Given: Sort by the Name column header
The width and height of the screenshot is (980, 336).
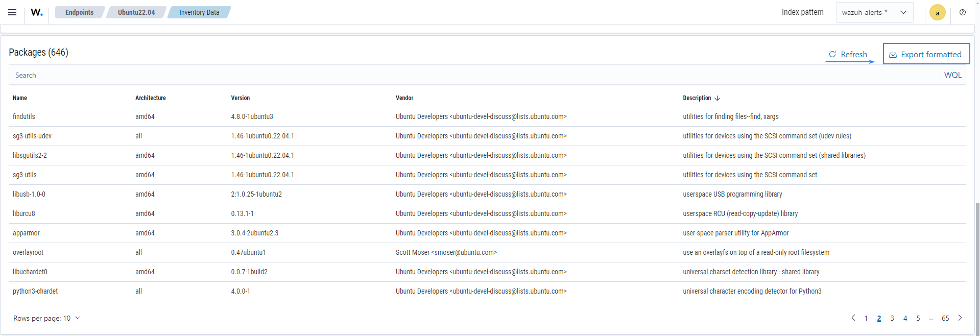Looking at the screenshot, I should click(x=20, y=98).
